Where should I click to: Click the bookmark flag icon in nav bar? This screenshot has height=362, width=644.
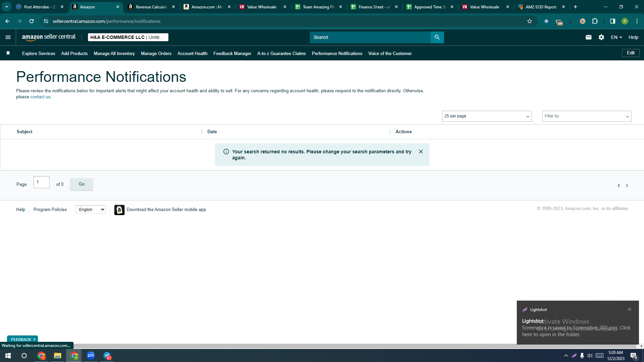coord(8,53)
